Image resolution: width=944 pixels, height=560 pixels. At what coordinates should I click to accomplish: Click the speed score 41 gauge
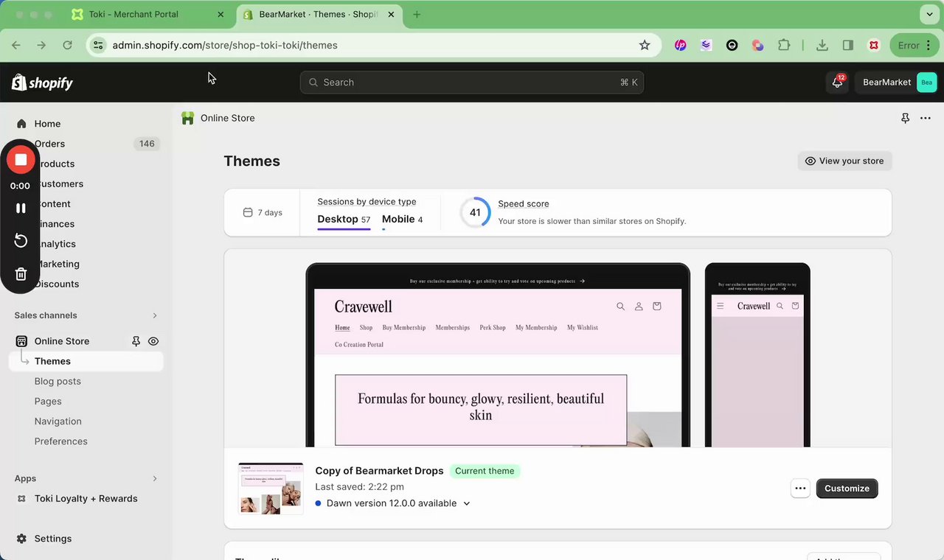tap(475, 212)
